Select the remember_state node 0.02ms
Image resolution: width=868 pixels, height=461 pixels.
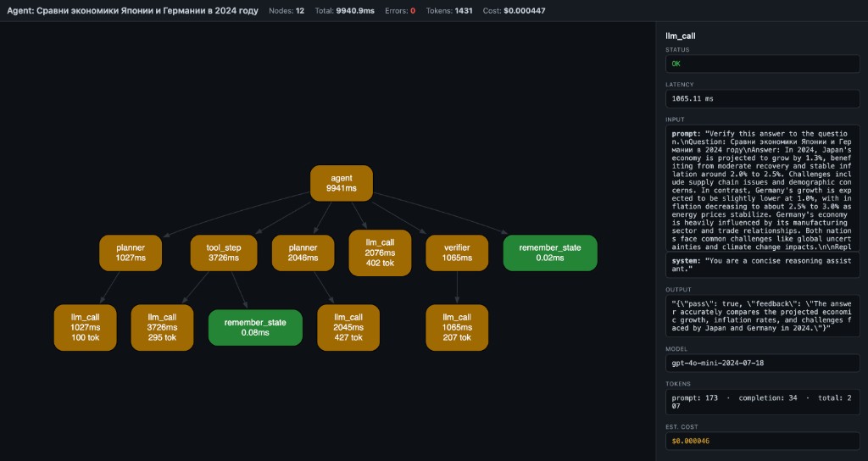coord(550,253)
